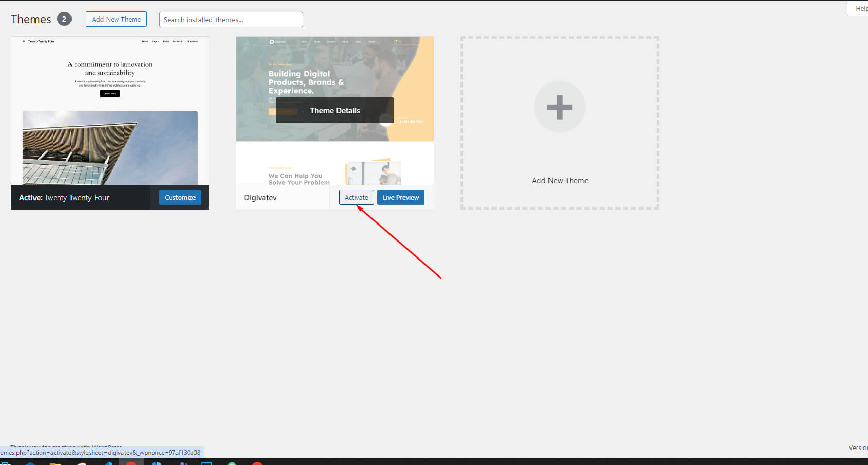Screen dimensions: 868x465
Task: Open the Twenty Twenty-Four theme screenshot
Action: [110, 111]
